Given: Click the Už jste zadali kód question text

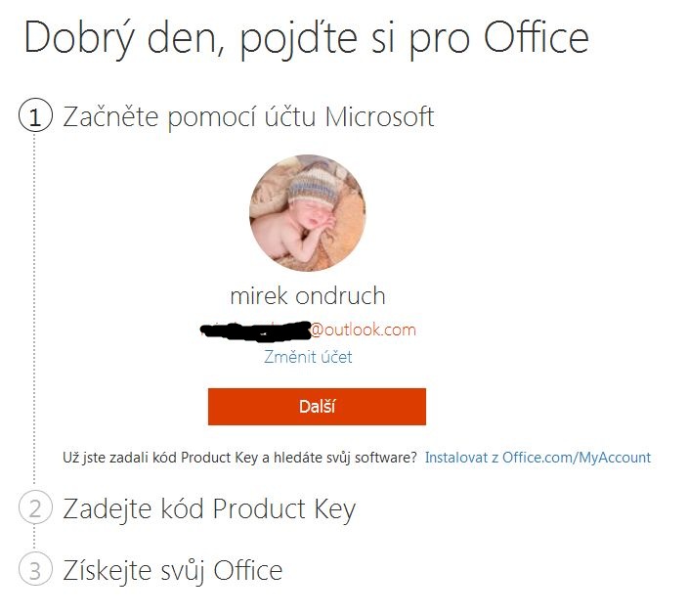Looking at the screenshot, I should [x=239, y=457].
